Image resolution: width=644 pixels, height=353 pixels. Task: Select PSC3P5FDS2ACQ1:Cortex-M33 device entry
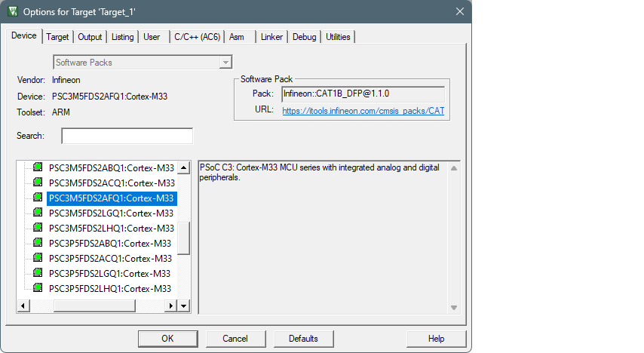coord(110,258)
